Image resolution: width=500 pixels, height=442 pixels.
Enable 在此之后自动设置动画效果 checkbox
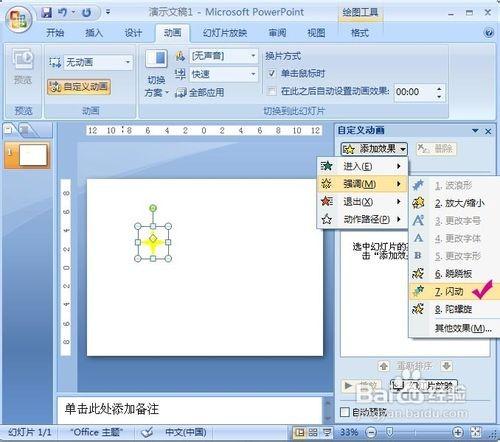[x=272, y=91]
